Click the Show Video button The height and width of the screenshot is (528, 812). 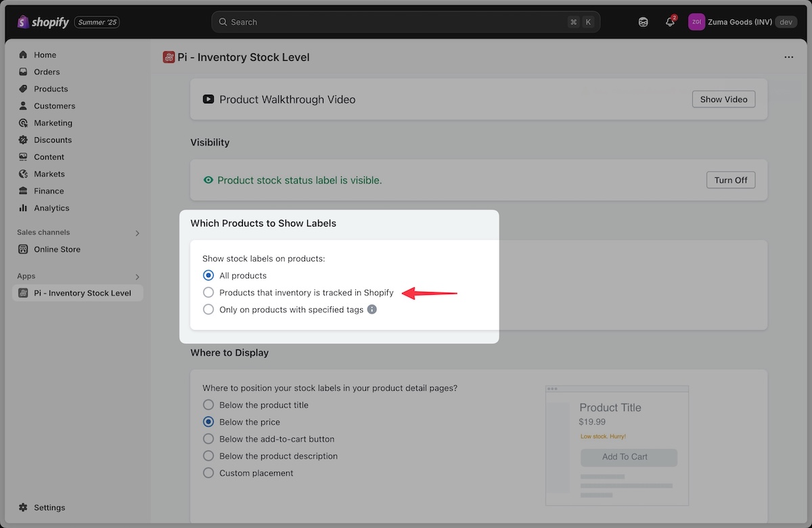tap(723, 99)
